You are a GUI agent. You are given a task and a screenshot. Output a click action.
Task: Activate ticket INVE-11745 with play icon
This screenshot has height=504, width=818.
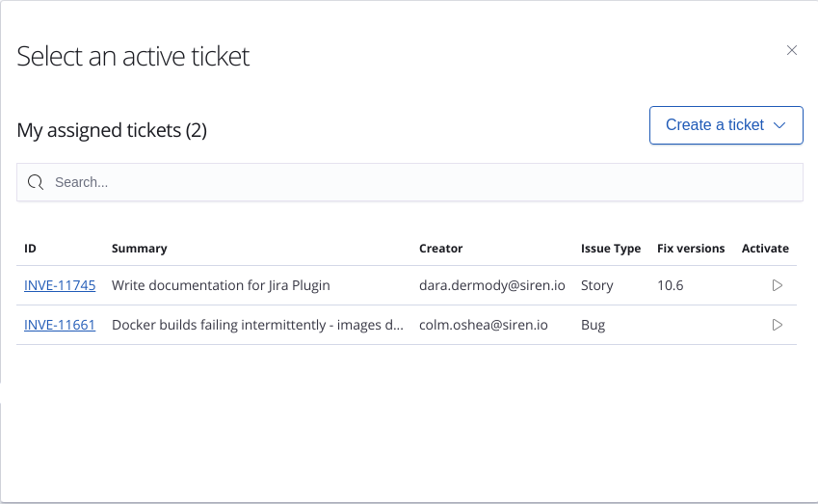[778, 285]
